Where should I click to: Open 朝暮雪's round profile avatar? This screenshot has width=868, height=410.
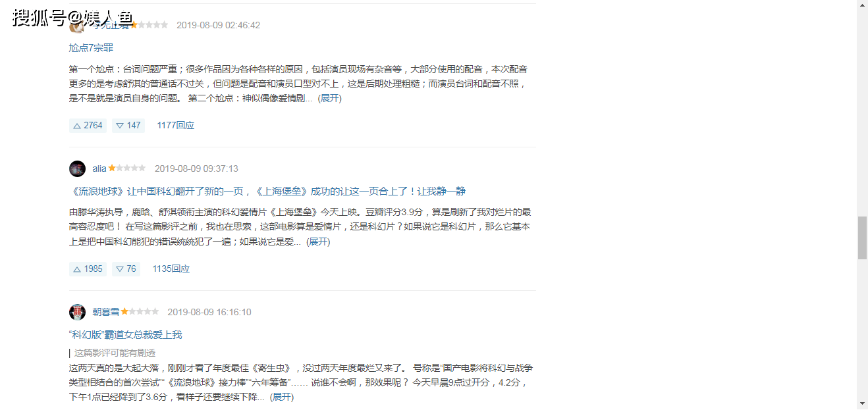pyautogui.click(x=77, y=312)
